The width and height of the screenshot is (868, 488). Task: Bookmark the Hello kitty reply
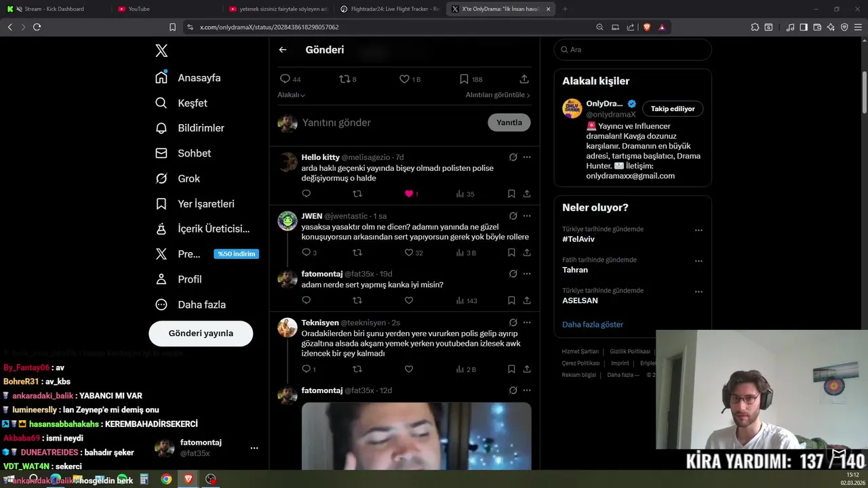pos(511,194)
